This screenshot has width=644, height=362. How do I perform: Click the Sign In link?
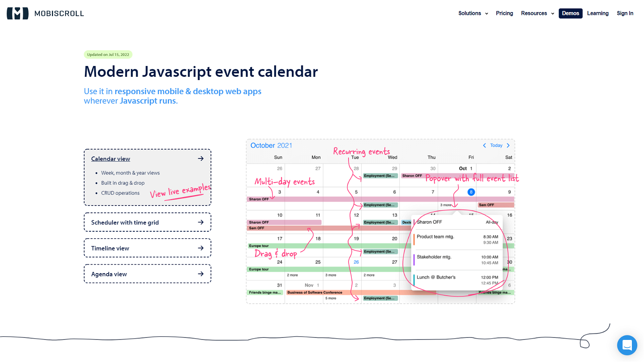coord(625,13)
